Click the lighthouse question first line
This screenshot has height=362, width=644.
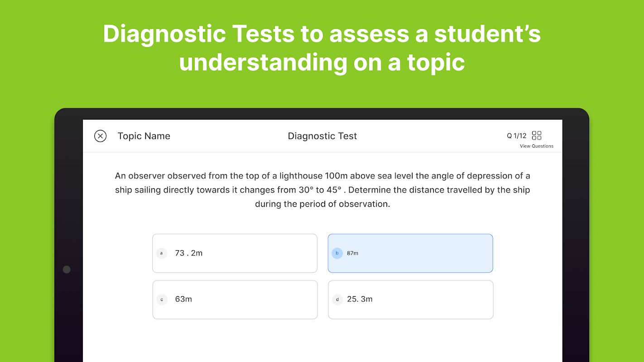(322, 176)
